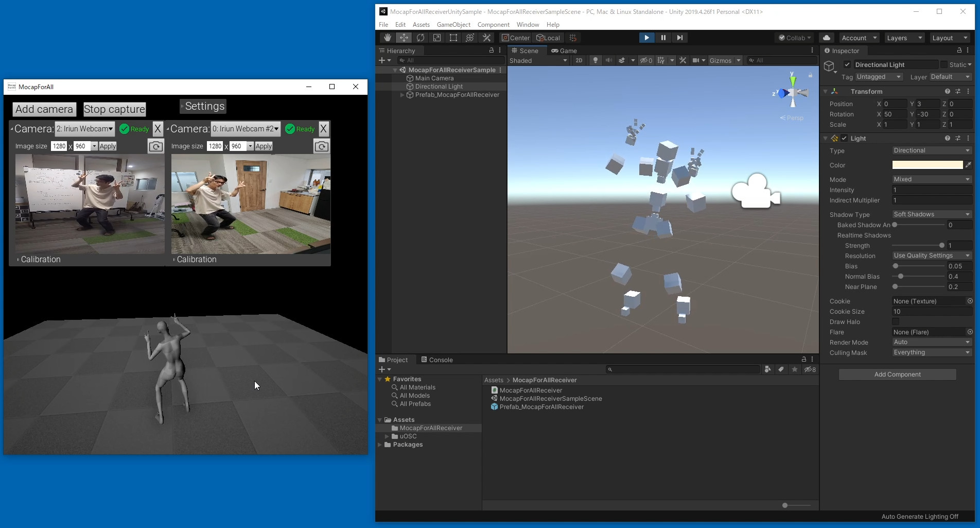Select the Rect Transform tool
980x528 pixels.
click(x=453, y=37)
